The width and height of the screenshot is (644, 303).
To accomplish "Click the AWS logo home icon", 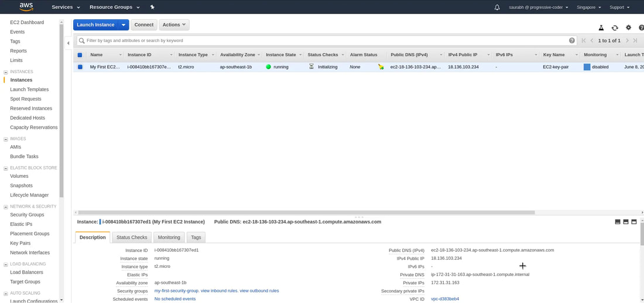I will (x=26, y=7).
